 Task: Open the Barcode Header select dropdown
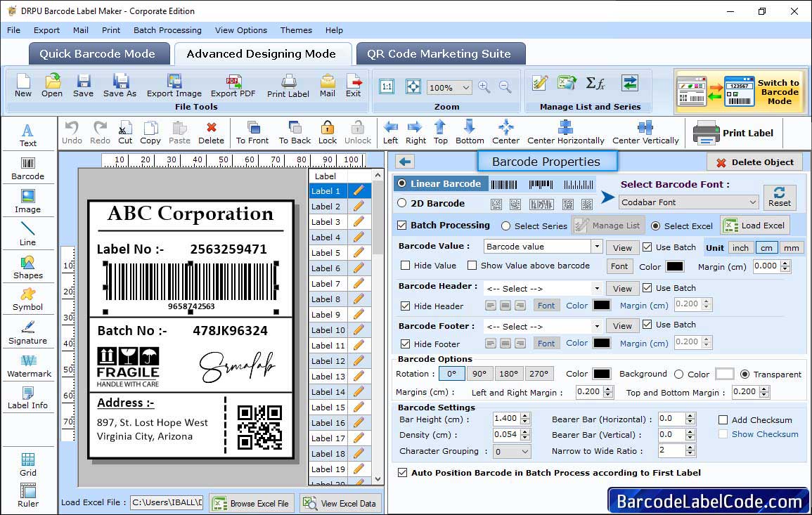[x=597, y=288]
